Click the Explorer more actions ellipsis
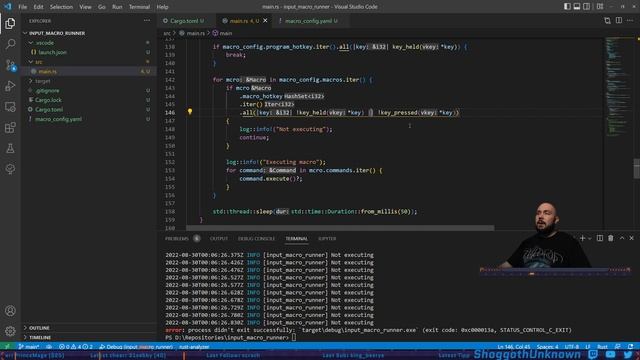Viewport: 640px width, 360px height. [147, 21]
